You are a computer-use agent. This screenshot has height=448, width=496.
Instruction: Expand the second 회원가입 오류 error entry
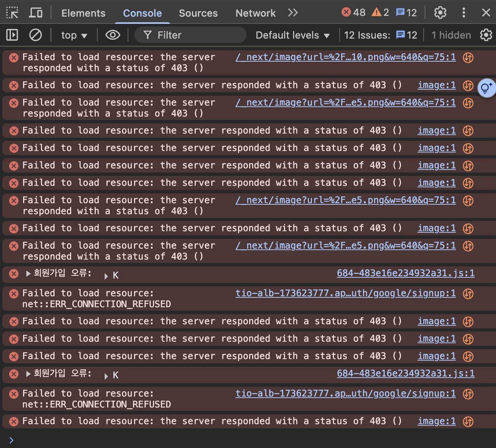tap(28, 374)
